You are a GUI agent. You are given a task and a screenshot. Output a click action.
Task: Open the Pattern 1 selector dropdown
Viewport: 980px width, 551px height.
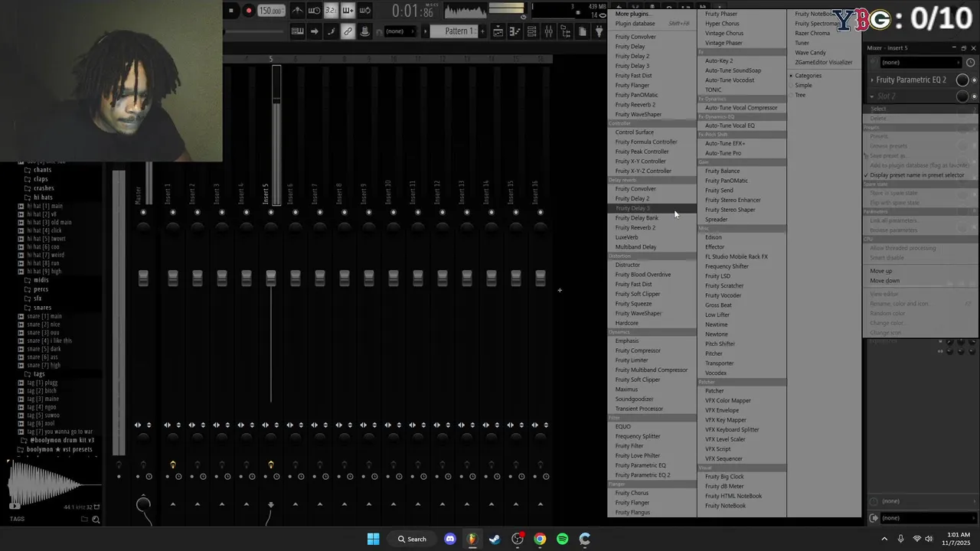coord(456,31)
